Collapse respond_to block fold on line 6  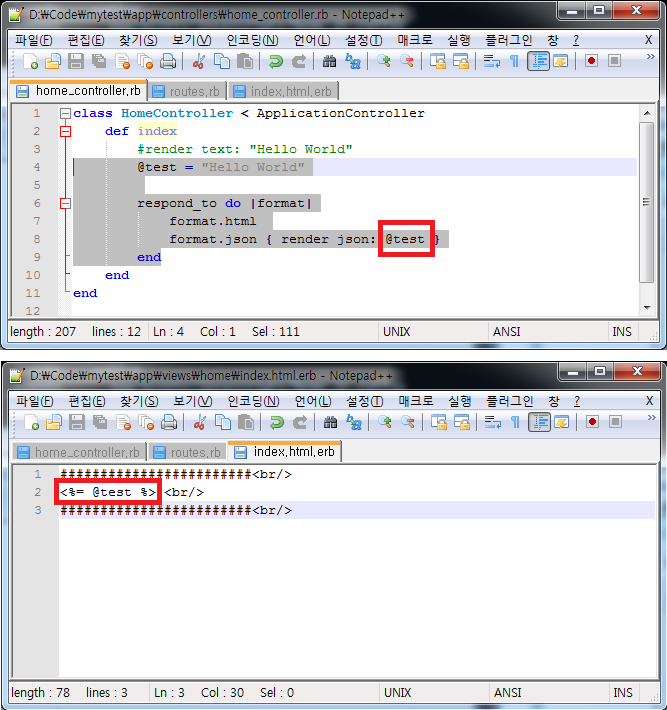(x=66, y=203)
